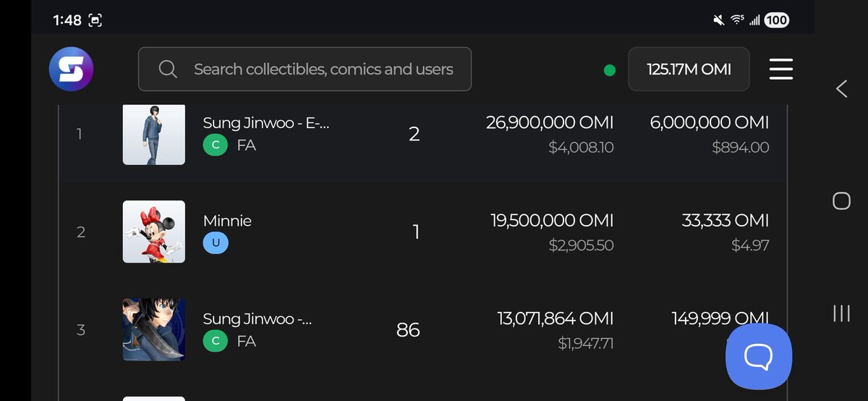Tap the Wi-Fi status icon
Image resolution: width=868 pixels, height=401 pixels.
tap(738, 20)
